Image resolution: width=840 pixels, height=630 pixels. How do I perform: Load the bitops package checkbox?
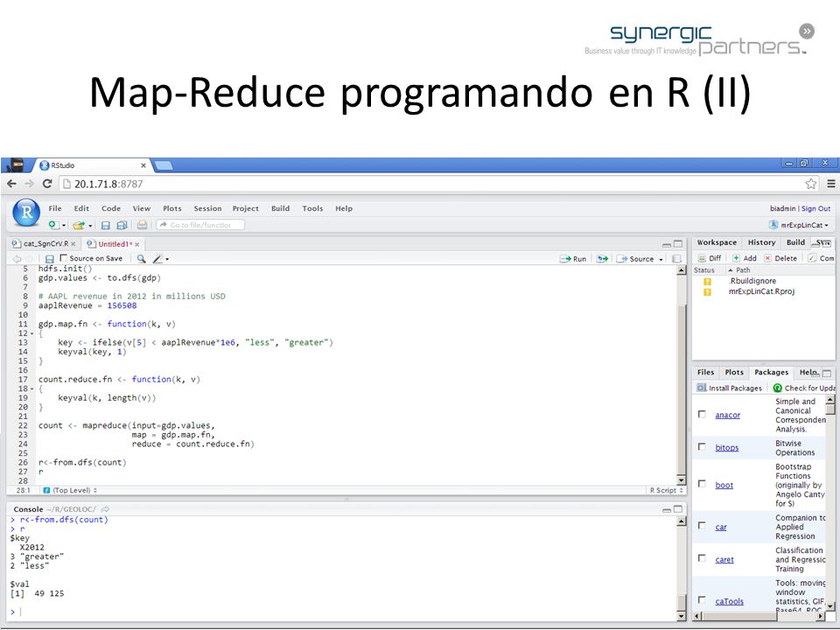pos(702,447)
